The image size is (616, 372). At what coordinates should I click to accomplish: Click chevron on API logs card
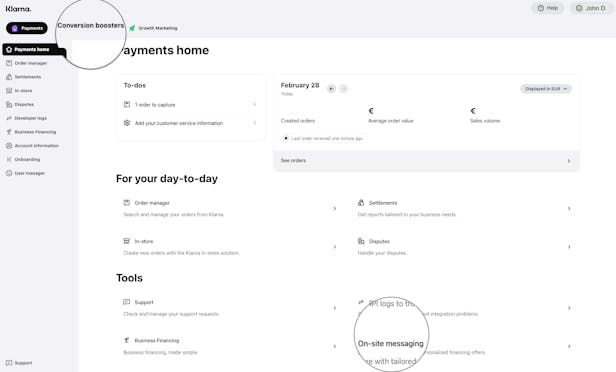pyautogui.click(x=569, y=308)
